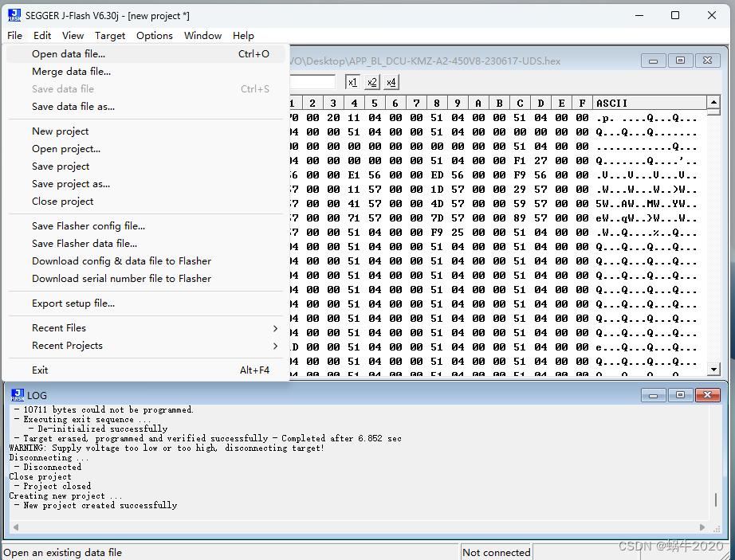Select the x4 word display icon
This screenshot has width=735, height=560.
[391, 81]
